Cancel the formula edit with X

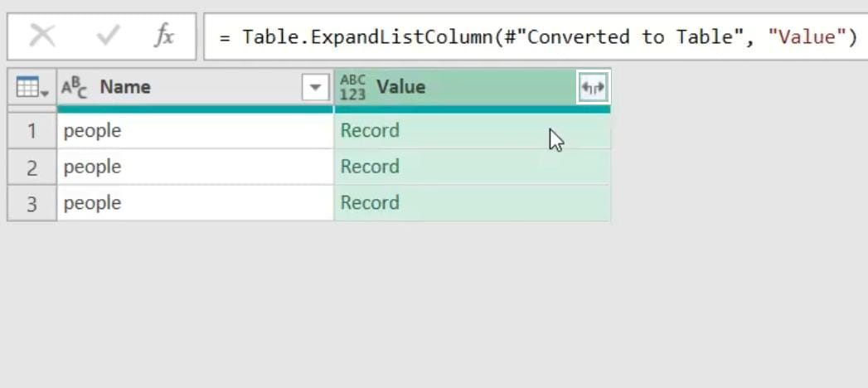(42, 36)
